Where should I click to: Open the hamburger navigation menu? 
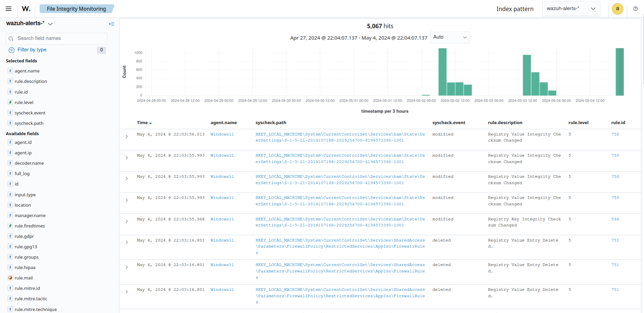9,9
